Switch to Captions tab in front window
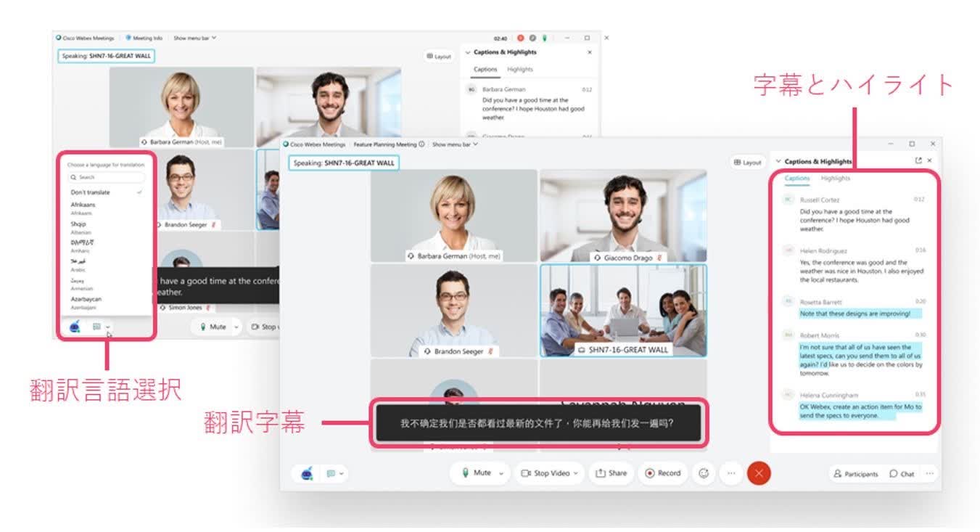Screen dimensions: 980x532 (x=797, y=179)
